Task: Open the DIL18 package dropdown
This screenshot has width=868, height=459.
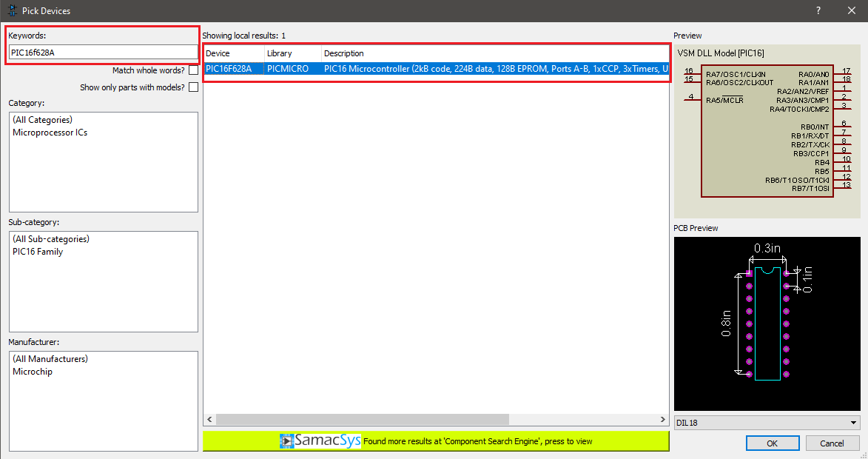Action: click(767, 423)
